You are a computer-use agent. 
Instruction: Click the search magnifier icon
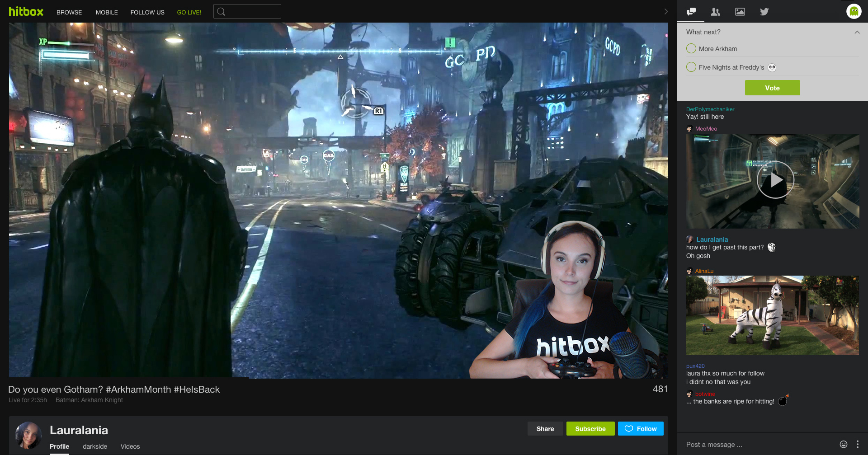tap(221, 12)
